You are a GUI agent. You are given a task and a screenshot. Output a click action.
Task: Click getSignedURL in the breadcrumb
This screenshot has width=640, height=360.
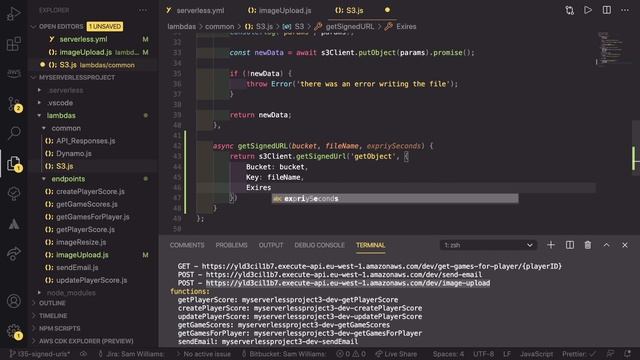click(x=349, y=27)
